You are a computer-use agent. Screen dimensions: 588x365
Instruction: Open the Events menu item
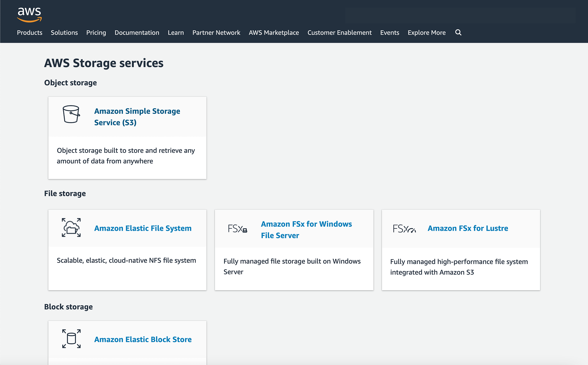[390, 33]
